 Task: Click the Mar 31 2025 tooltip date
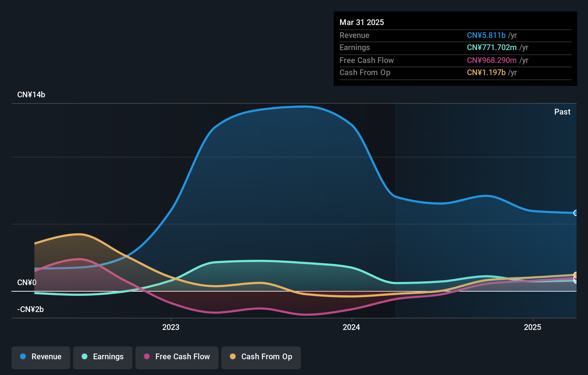coord(362,23)
